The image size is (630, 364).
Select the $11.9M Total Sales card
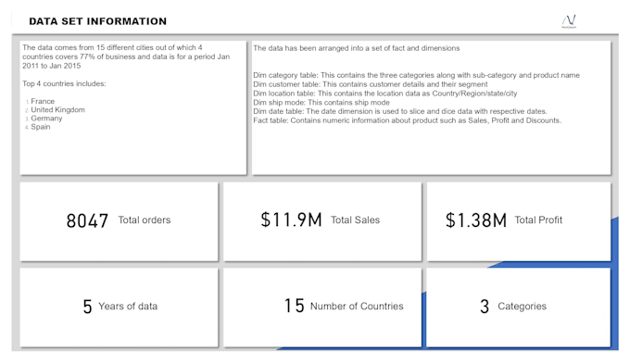[322, 221]
